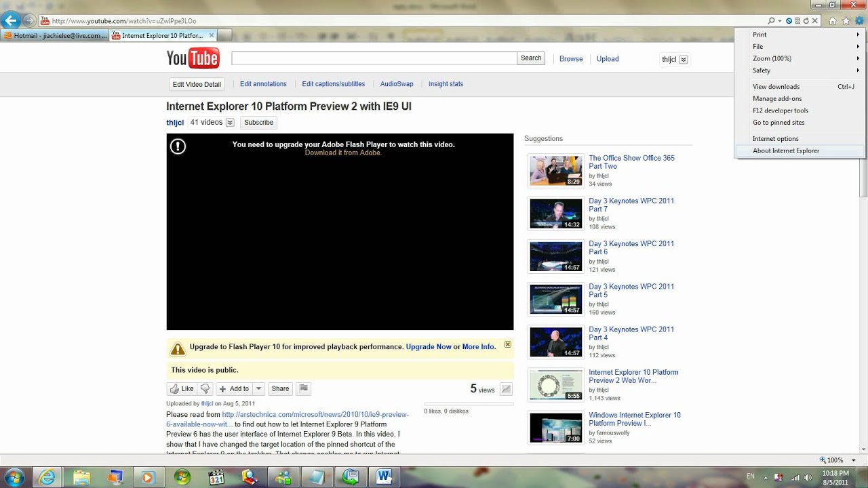Viewport: 868px width, 488px height.
Task: Click the browser Forward arrow button
Action: click(29, 21)
